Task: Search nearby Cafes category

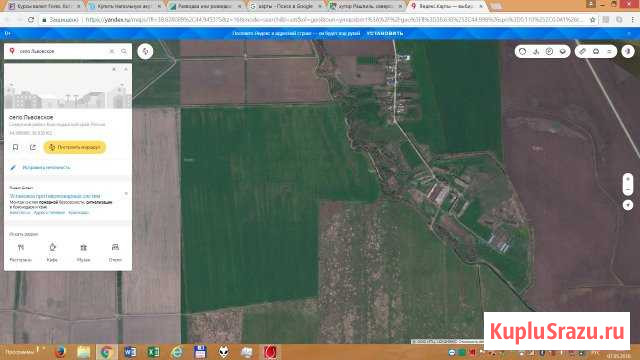Action: (x=52, y=252)
